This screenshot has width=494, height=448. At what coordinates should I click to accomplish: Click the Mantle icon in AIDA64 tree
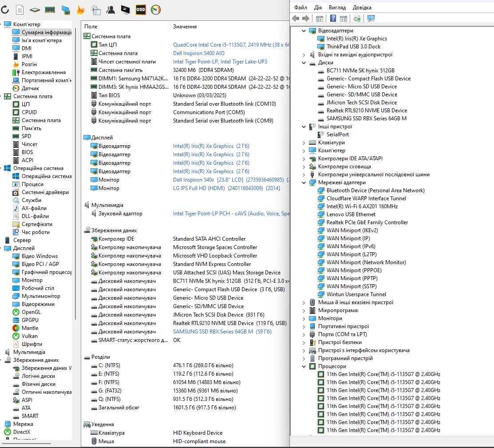click(16, 328)
